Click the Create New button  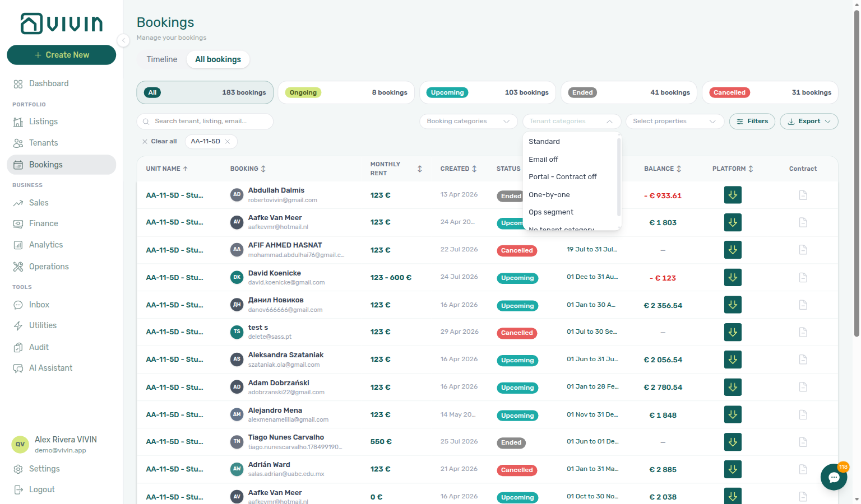[62, 55]
